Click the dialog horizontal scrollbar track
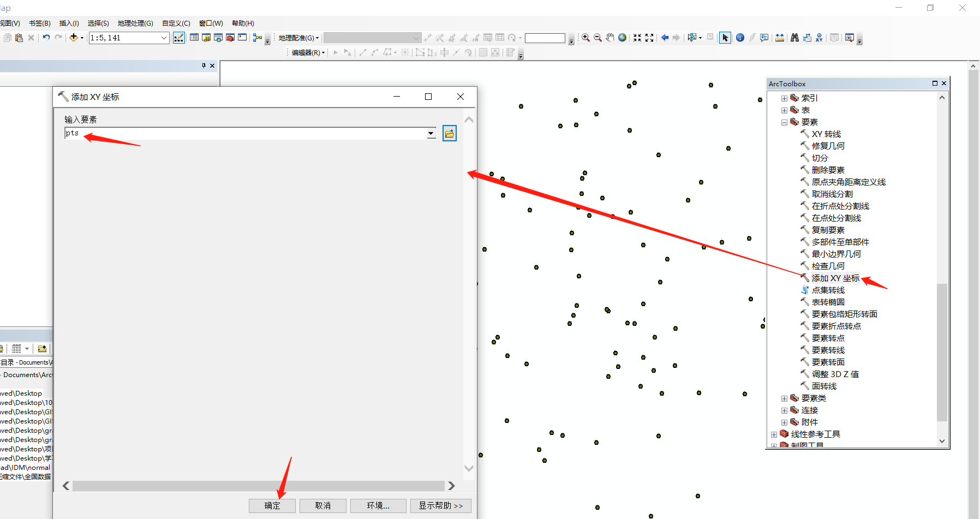The image size is (980, 519). (259, 486)
